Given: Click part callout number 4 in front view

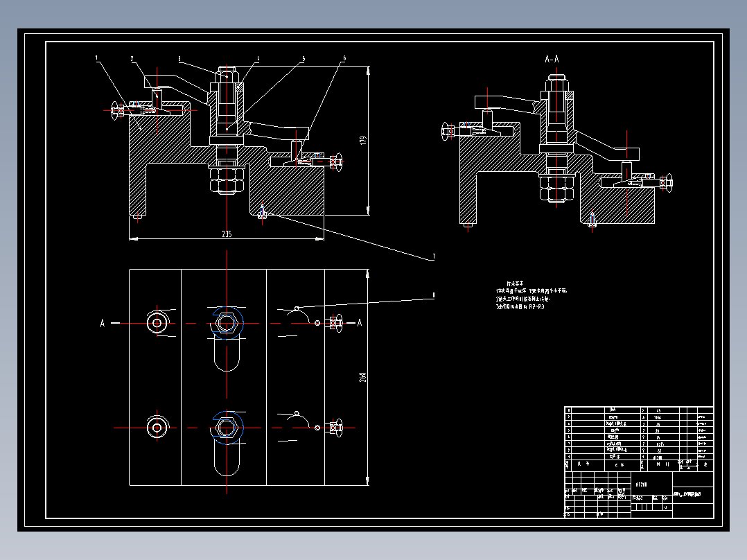Looking at the screenshot, I should coord(258,59).
